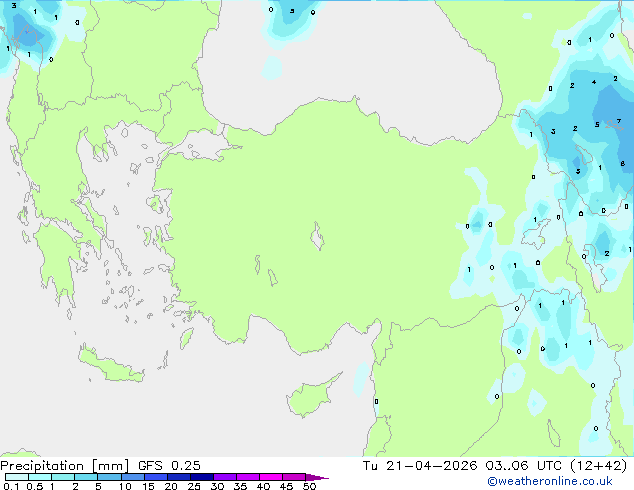Open the weatheronline.co.uk copyright link
Image resolution: width=634 pixels, height=490 pixels.
click(550, 481)
